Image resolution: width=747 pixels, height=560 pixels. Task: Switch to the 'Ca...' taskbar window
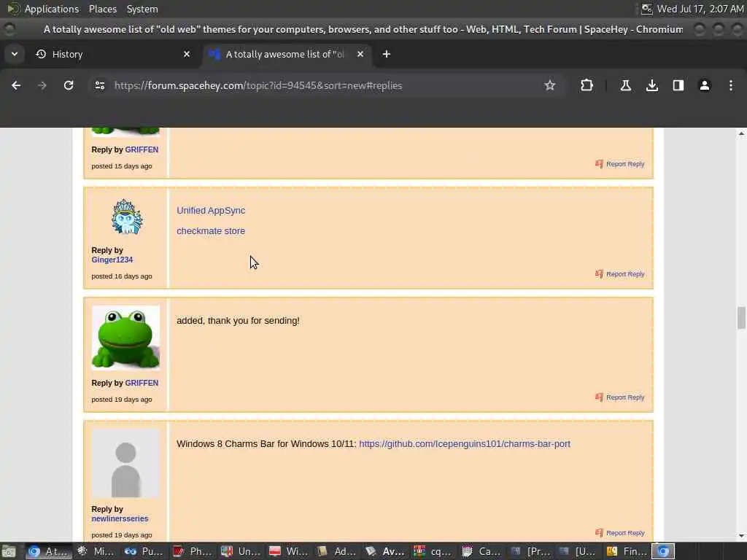pos(481,551)
